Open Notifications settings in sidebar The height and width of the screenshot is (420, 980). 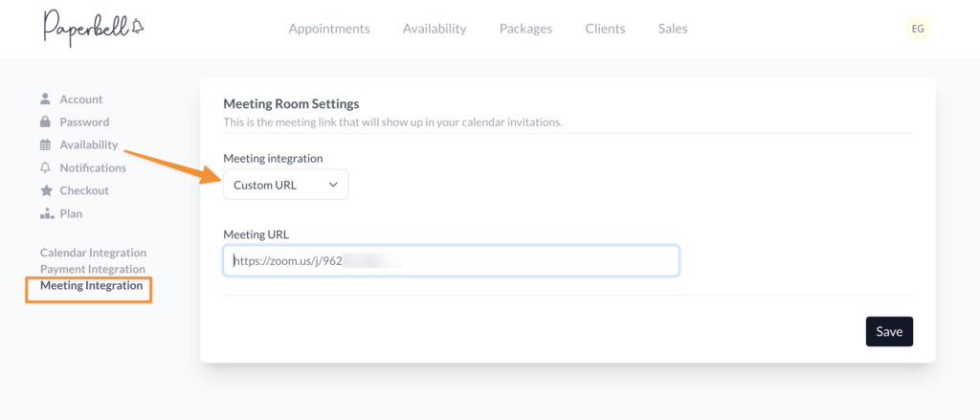(93, 168)
